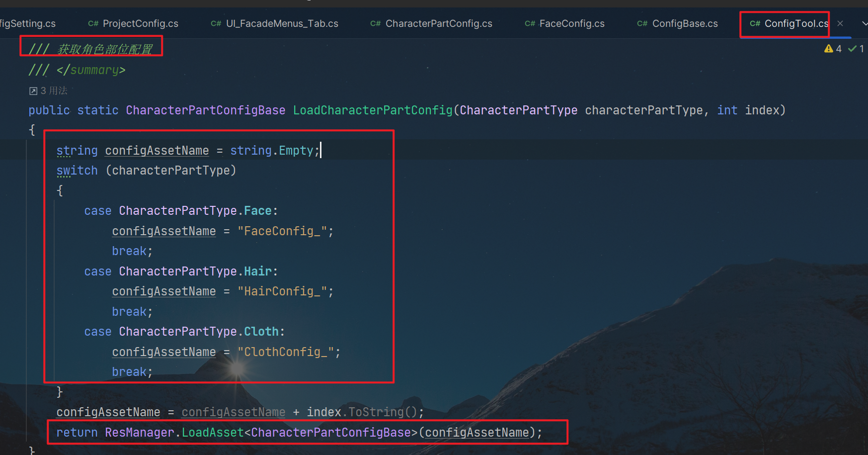Open the CharacterPartConfig.cs tab

(x=438, y=24)
